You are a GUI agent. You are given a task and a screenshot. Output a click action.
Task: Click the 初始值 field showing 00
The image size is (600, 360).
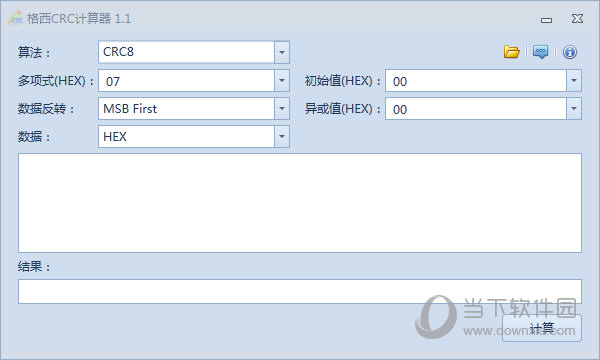[x=476, y=80]
